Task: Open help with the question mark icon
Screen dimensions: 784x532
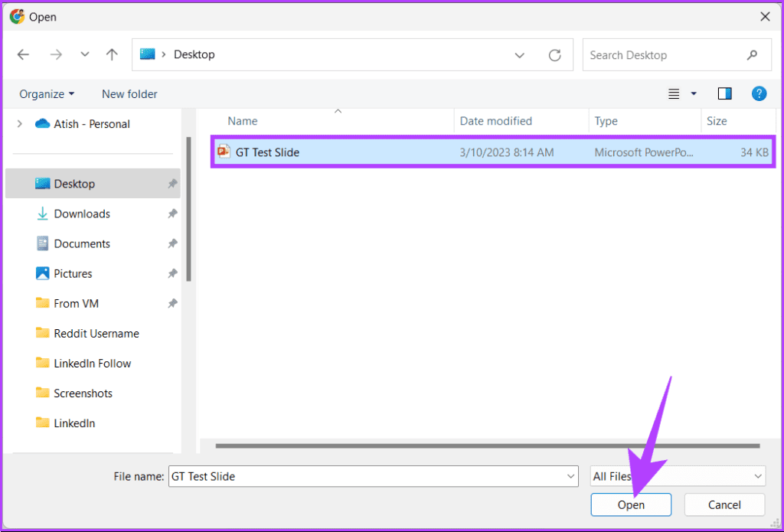Action: pos(759,93)
